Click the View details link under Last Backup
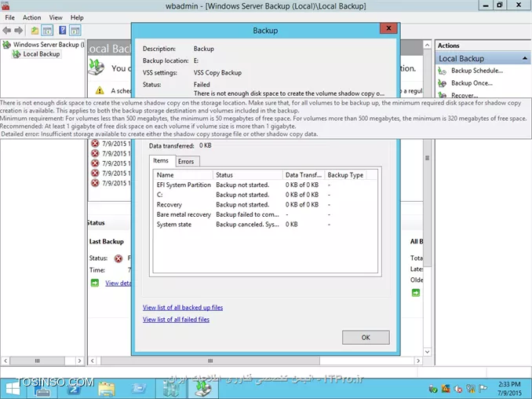This screenshot has width=532, height=399. (118, 284)
